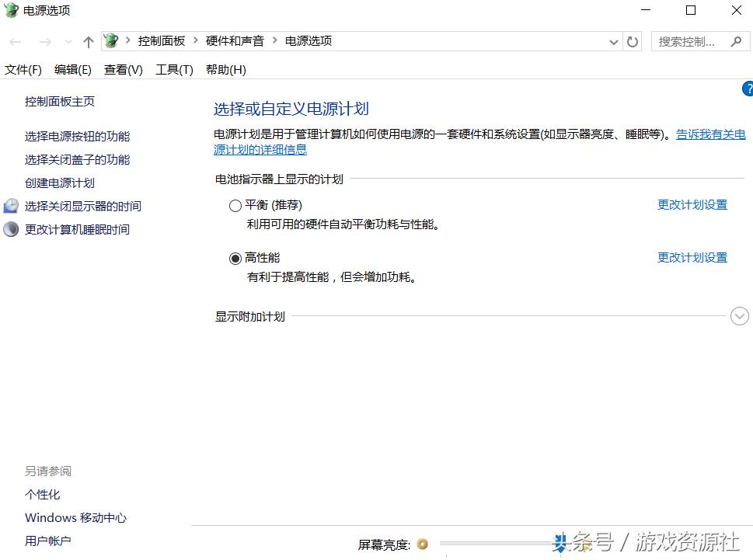
Task: Click the up arrow to go up one level
Action: (x=88, y=41)
